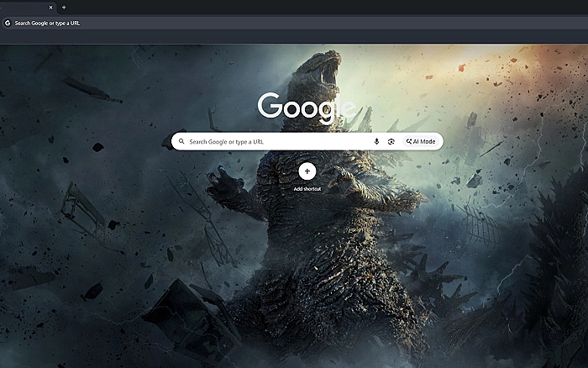
Task: Open a new tab with plus button
Action: point(64,7)
